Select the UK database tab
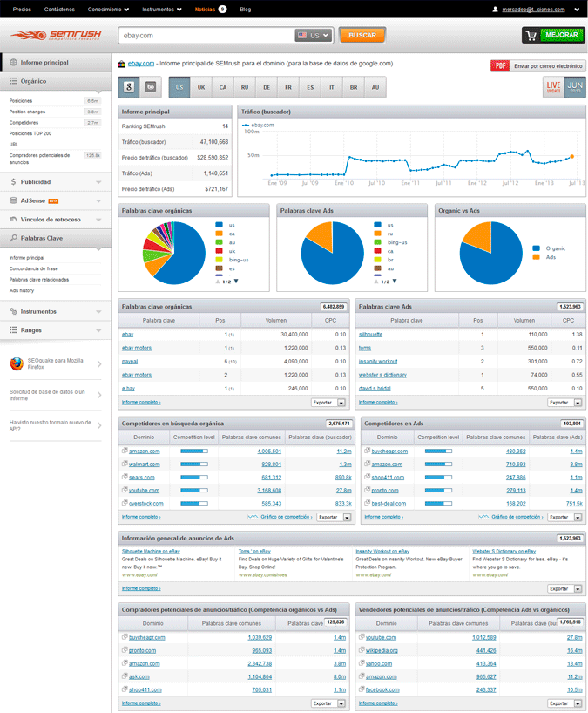 pyautogui.click(x=201, y=87)
